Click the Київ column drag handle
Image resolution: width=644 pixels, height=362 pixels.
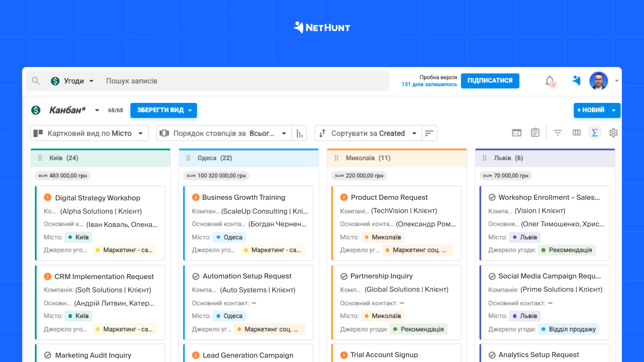pos(40,158)
